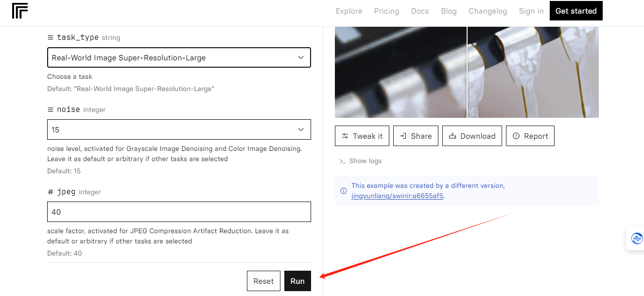The image size is (644, 296).
Task: Expand Show logs section
Action: coord(365,161)
